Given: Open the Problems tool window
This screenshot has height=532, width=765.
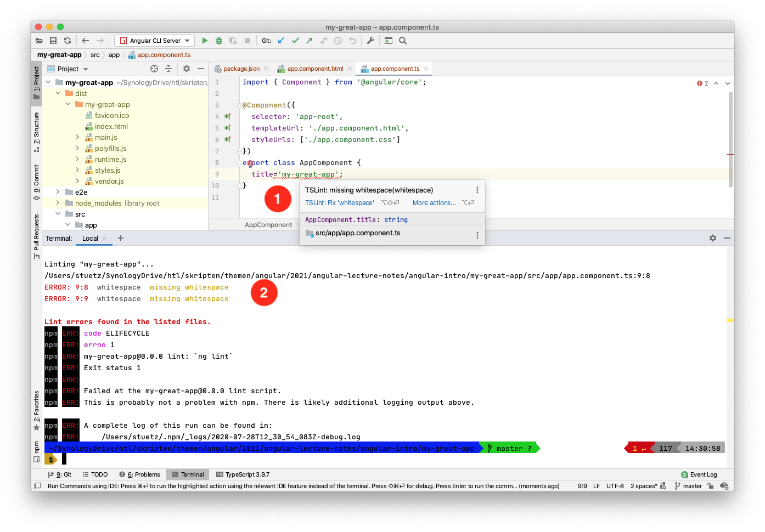Looking at the screenshot, I should coord(140,474).
